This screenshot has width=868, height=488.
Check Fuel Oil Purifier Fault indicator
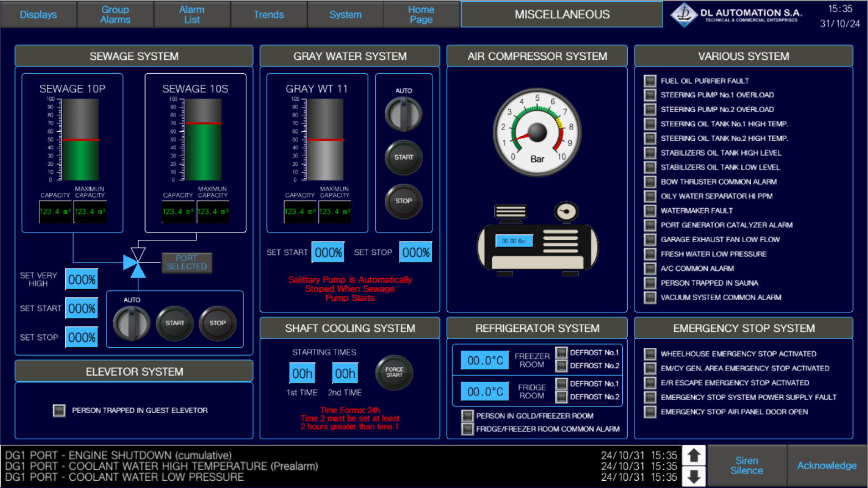[650, 81]
